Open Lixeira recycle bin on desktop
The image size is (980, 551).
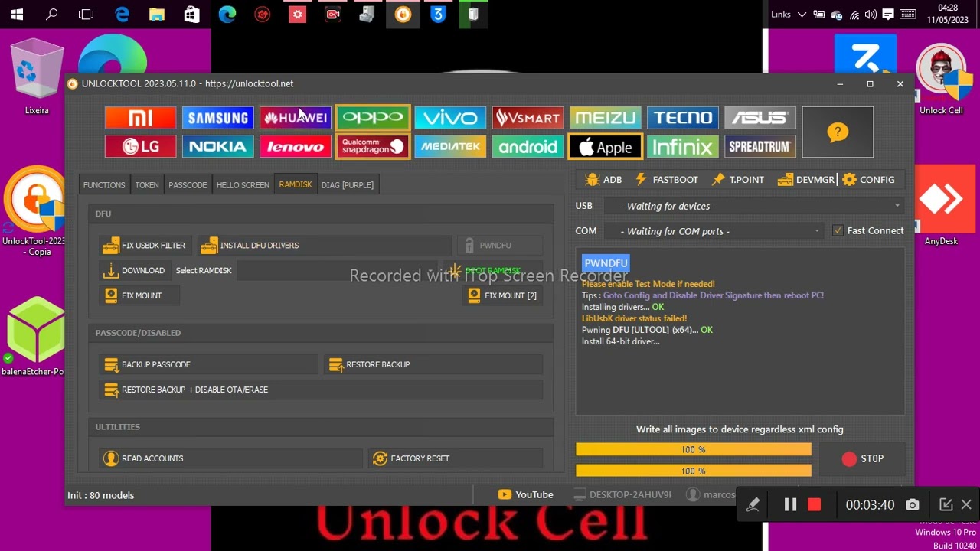[37, 78]
